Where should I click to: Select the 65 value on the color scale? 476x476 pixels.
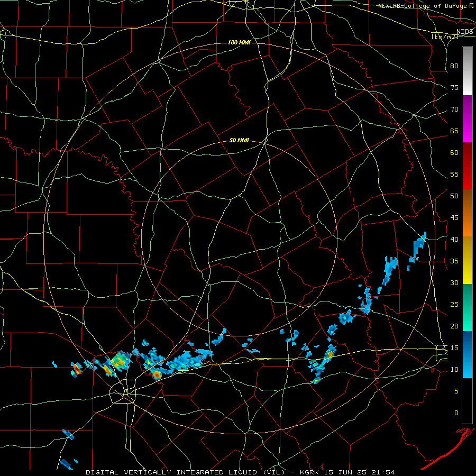point(454,131)
